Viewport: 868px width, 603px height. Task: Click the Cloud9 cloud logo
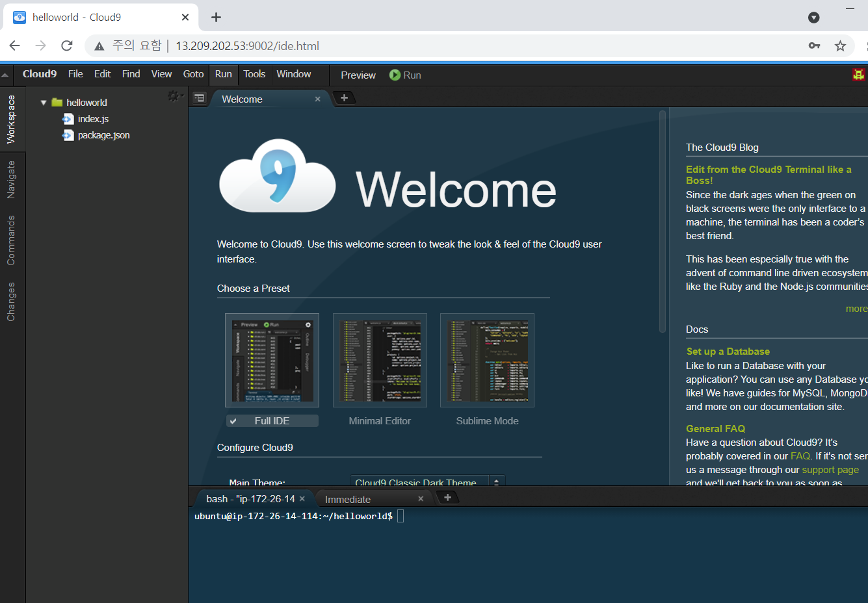278,175
